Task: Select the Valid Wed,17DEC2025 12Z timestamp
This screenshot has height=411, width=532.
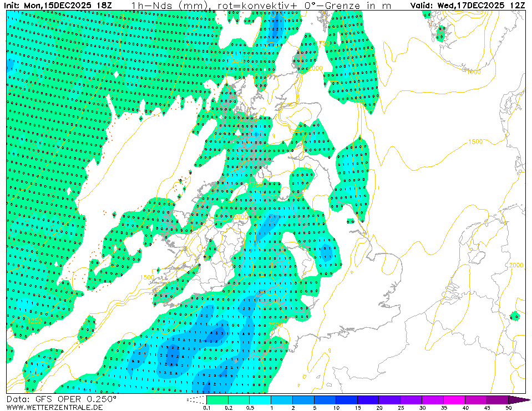Action: 468,6
